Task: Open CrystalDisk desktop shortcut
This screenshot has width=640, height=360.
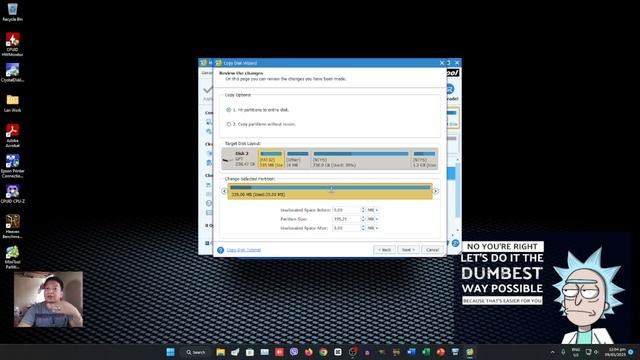Action: coord(13,72)
